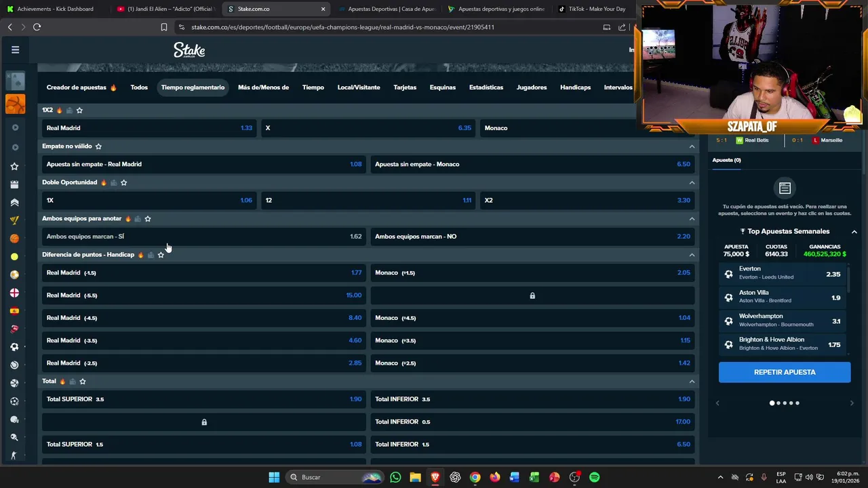
Task: Collapse the Top Apuestas Semanales panel
Action: 854,232
